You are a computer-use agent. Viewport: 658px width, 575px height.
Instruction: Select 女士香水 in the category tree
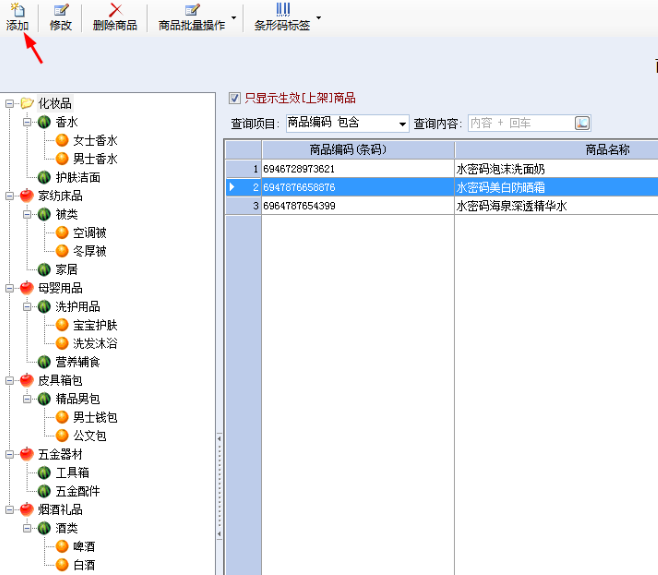[x=95, y=140]
